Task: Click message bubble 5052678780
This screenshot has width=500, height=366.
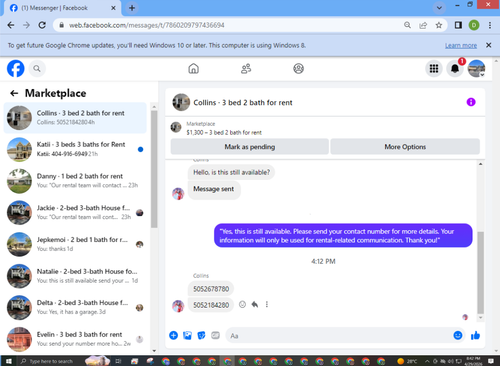Action: tap(211, 289)
